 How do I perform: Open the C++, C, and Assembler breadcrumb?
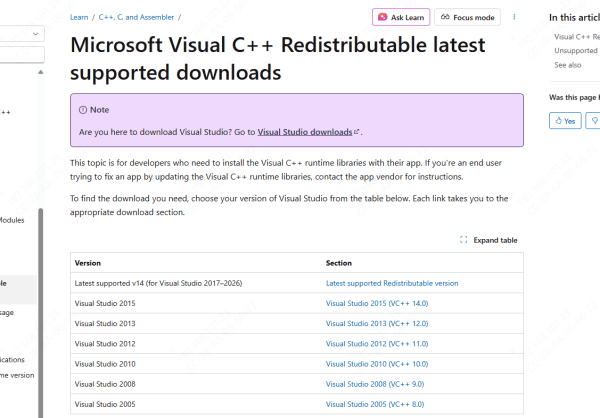(136, 17)
